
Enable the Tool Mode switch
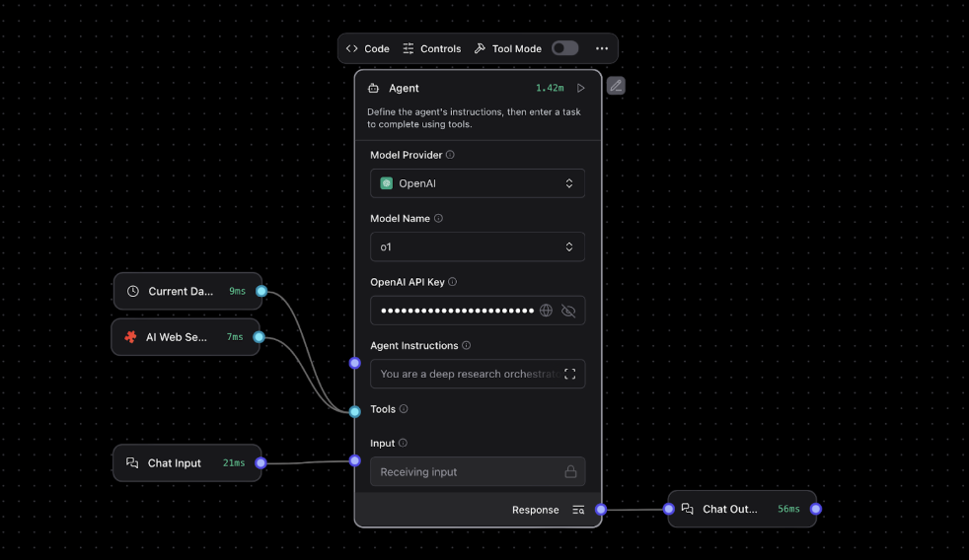pos(564,48)
